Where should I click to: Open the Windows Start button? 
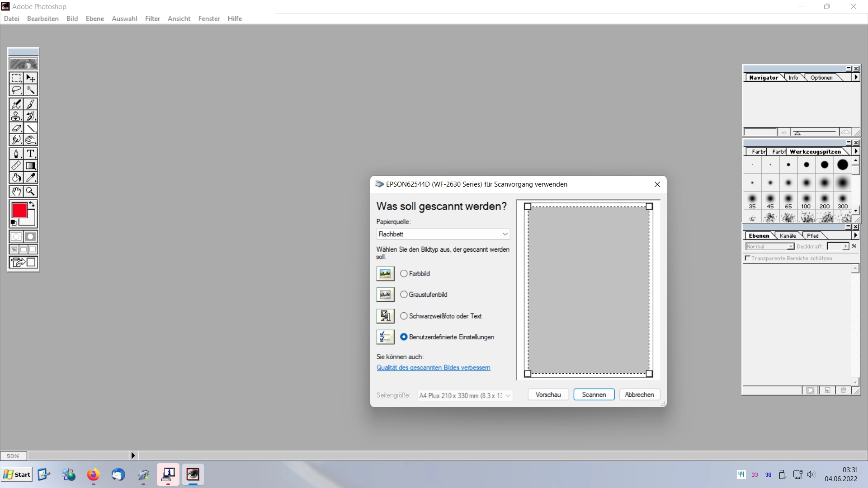(x=17, y=474)
